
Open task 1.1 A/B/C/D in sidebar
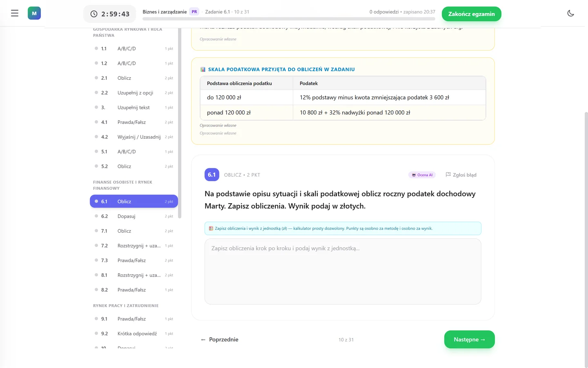tap(134, 49)
